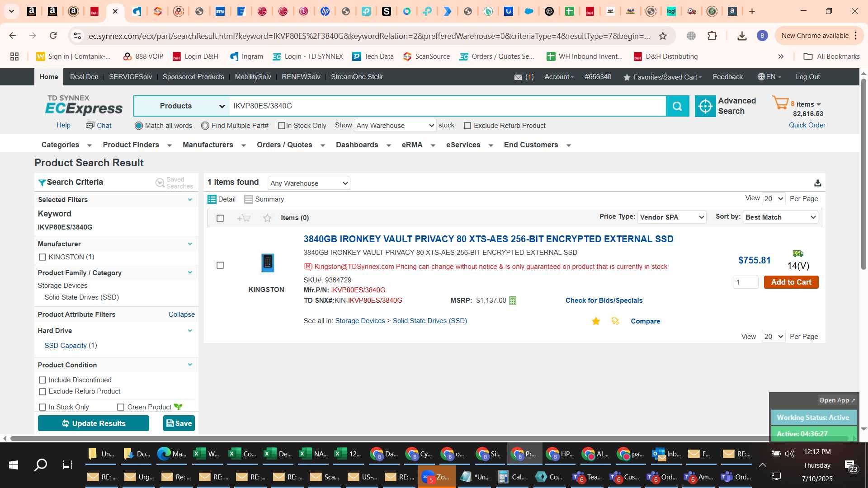Screen dimensions: 868x488
Task: Check Green Product filter
Action: (121, 407)
